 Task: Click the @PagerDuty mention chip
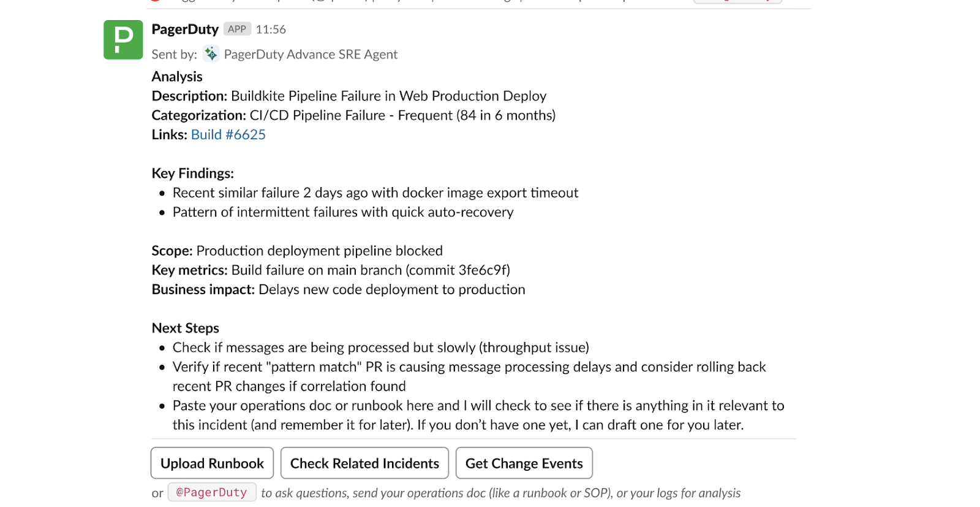coord(212,492)
